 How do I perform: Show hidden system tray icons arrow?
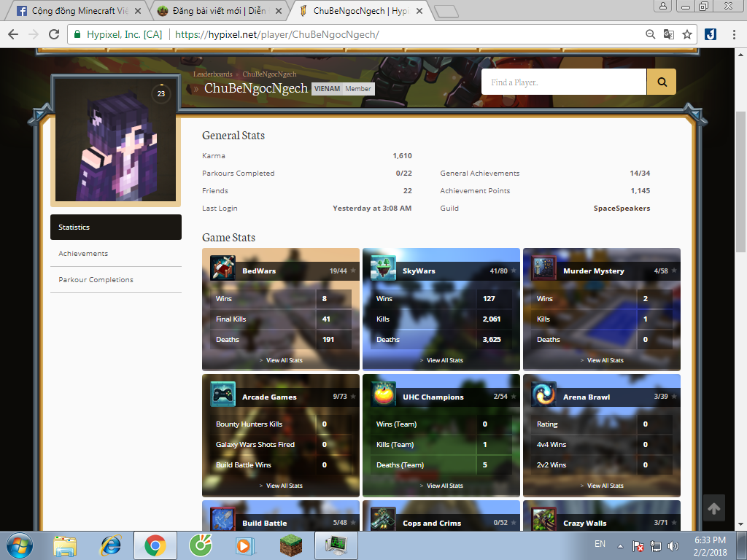point(620,546)
